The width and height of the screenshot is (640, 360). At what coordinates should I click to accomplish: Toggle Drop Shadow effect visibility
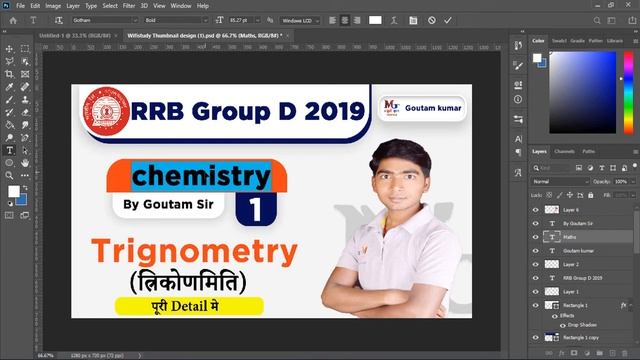click(x=563, y=325)
